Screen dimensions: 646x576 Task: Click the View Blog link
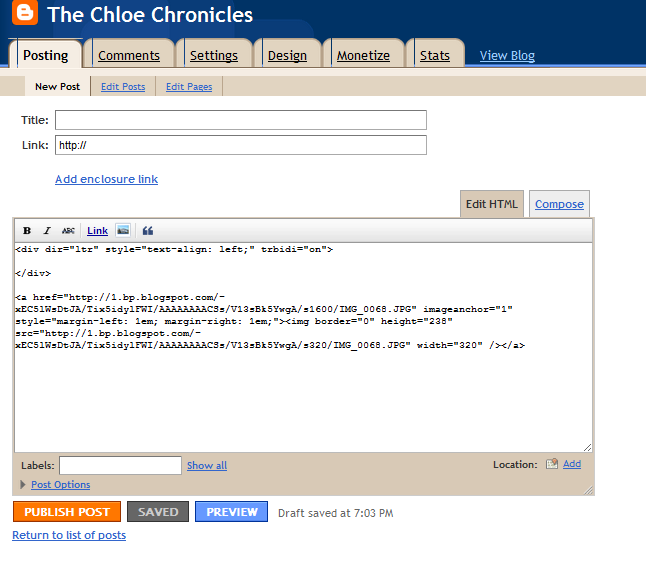(507, 55)
